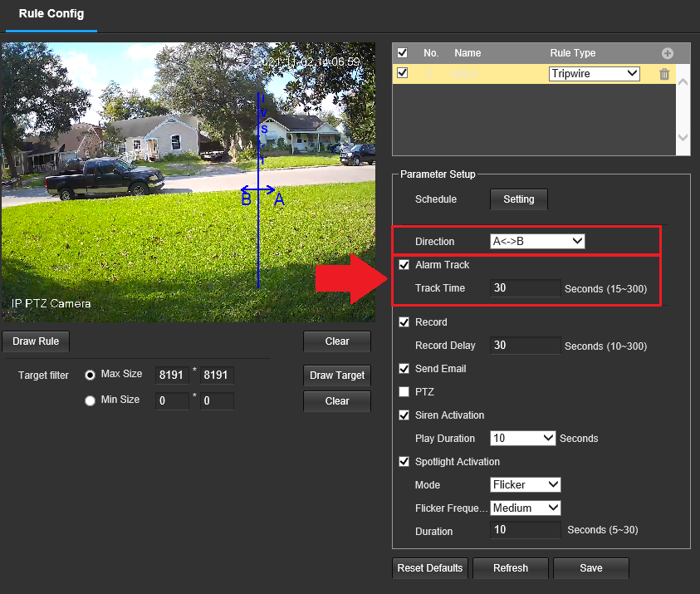
Task: Click the Target filter label
Action: 43,376
